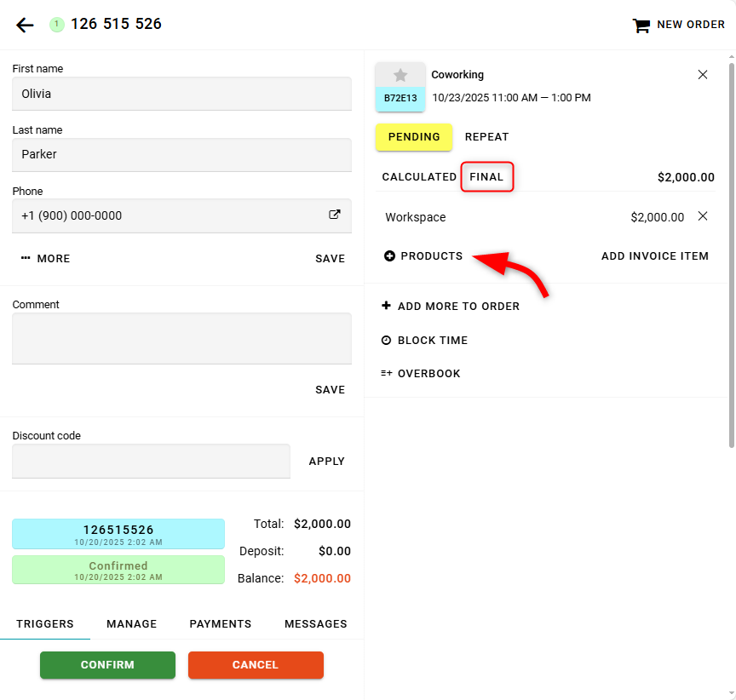Select the Final price toggle
736x700 pixels.
click(x=487, y=177)
